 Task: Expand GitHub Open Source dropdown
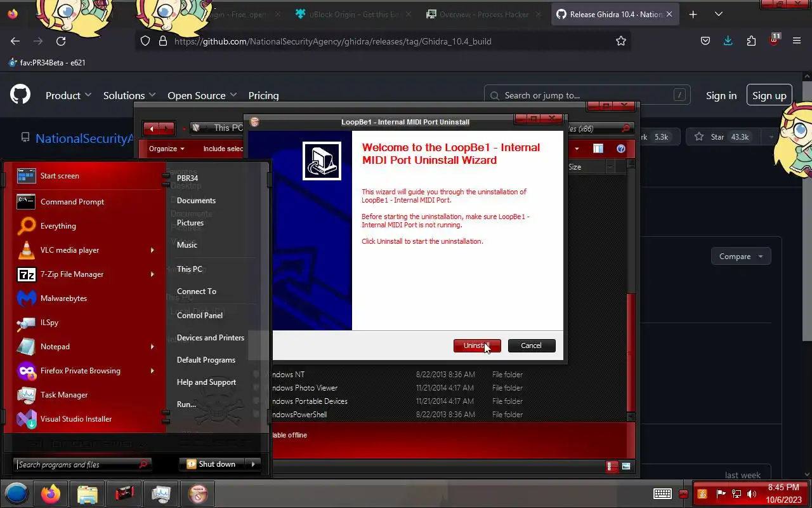pyautogui.click(x=202, y=95)
